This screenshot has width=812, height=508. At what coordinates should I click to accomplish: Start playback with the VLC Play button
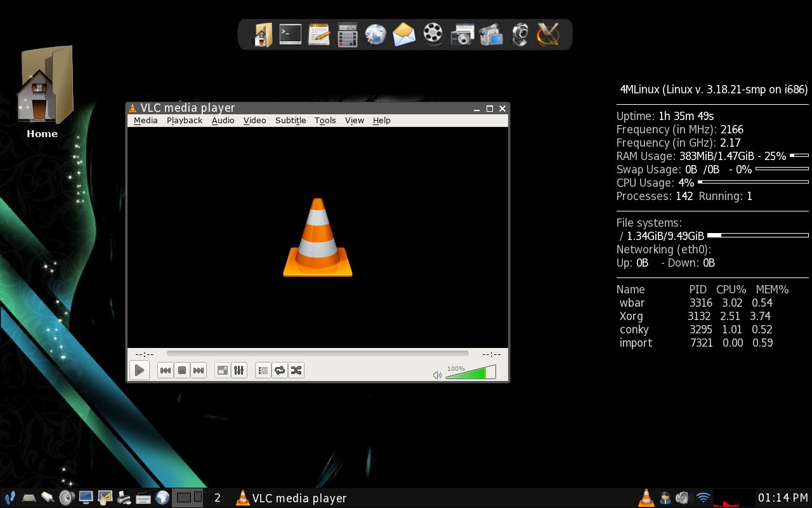pyautogui.click(x=139, y=370)
